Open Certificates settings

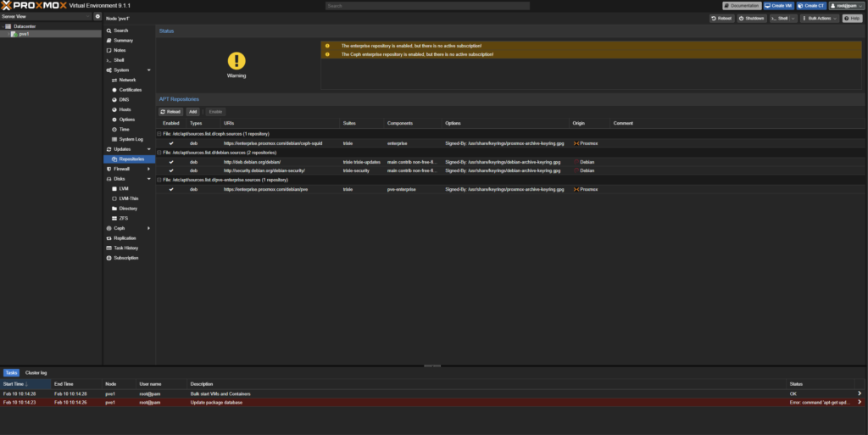pyautogui.click(x=129, y=90)
